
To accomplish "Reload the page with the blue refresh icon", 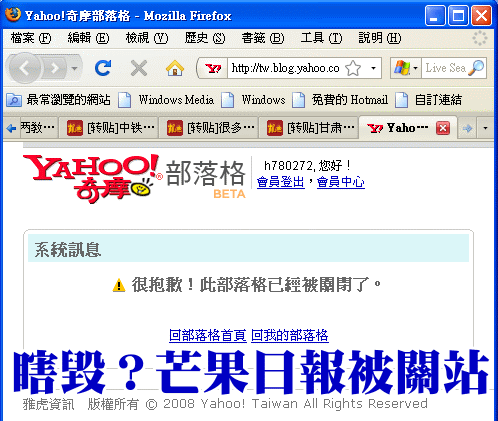I will coord(103,68).
